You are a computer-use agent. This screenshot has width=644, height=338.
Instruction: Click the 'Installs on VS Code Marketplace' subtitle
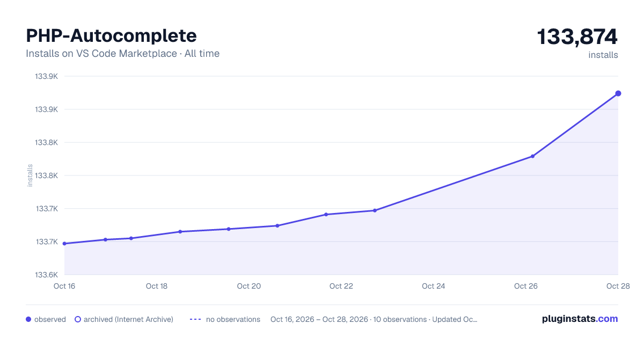(x=123, y=54)
